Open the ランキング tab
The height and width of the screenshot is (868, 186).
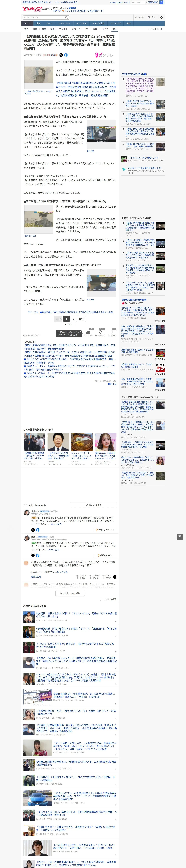(x=115, y=24)
